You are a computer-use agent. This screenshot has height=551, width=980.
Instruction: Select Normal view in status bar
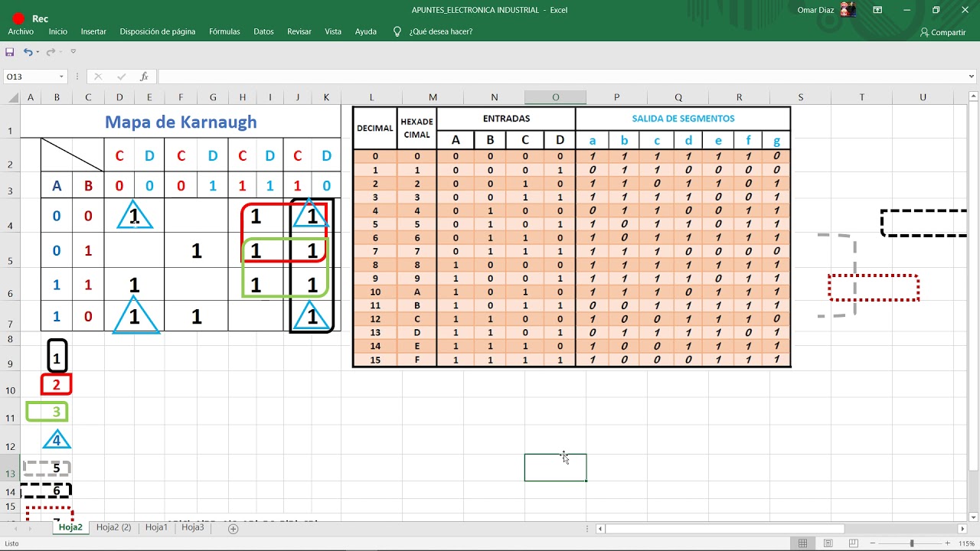click(x=802, y=543)
